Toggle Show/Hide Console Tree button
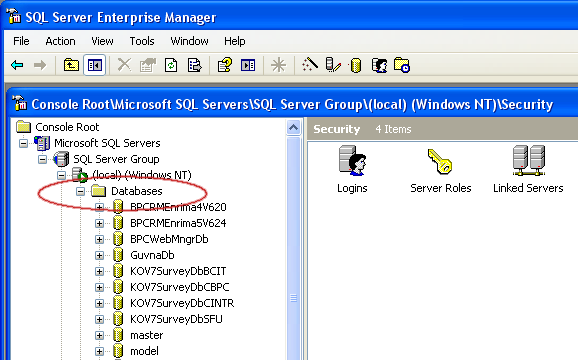Image resolution: width=578 pixels, height=360 pixels. [95, 65]
